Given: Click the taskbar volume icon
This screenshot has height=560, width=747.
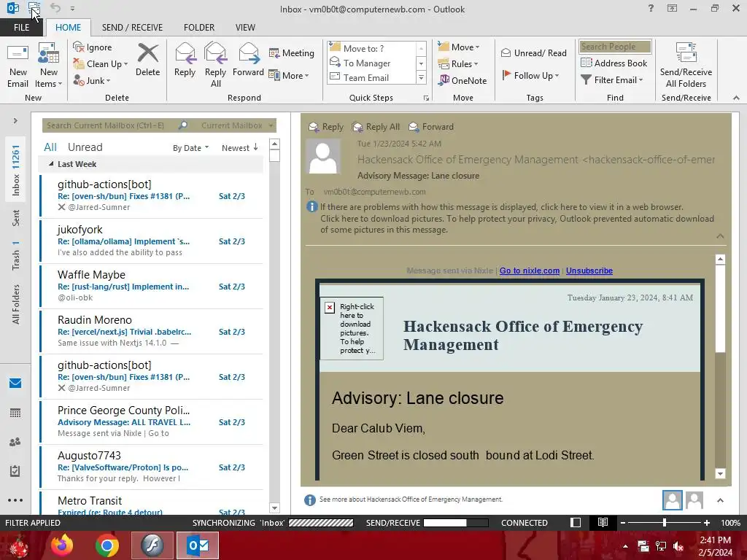Looking at the screenshot, I should pyautogui.click(x=678, y=546).
